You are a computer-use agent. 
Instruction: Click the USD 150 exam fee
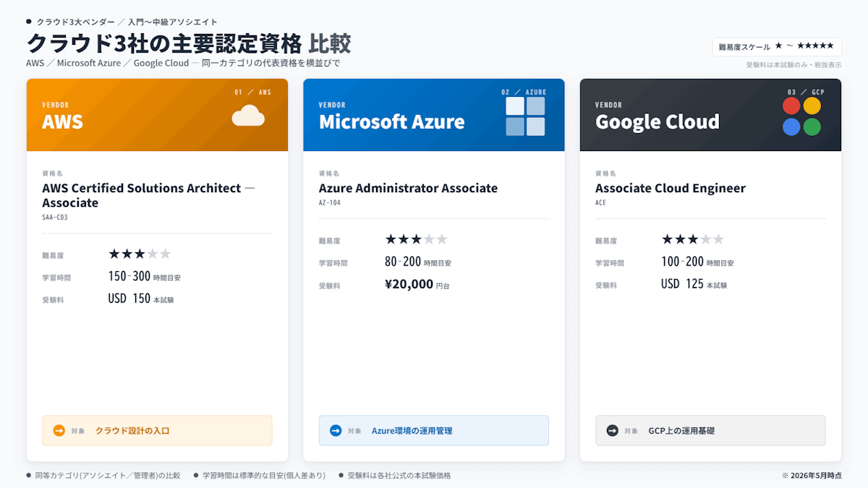click(129, 299)
